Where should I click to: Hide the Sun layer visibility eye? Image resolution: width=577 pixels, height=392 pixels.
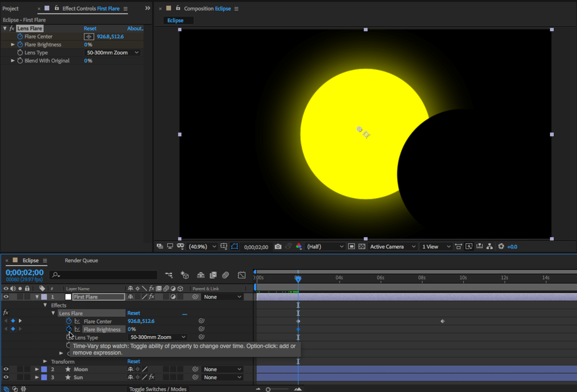tap(6, 378)
